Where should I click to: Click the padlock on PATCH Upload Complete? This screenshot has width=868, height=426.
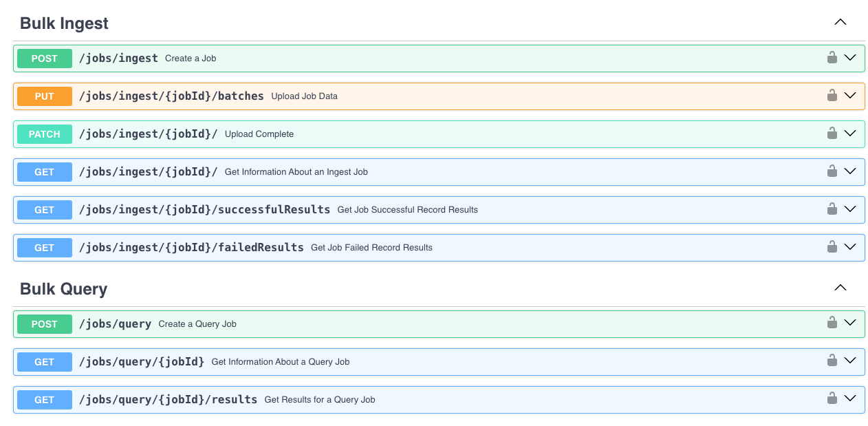point(832,134)
